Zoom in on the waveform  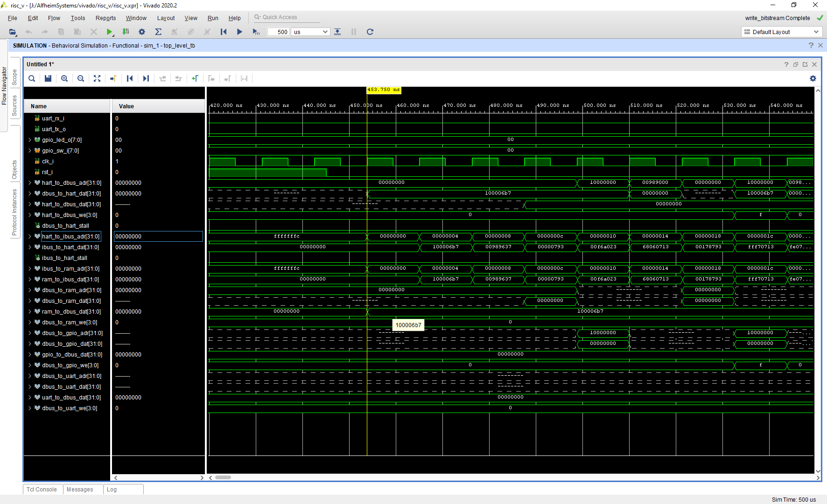pyautogui.click(x=64, y=78)
